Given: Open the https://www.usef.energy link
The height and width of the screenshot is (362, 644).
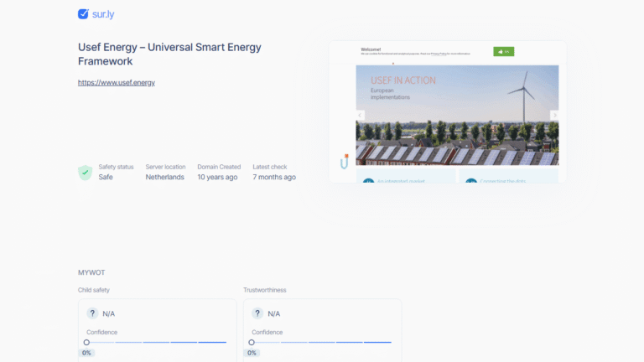Looking at the screenshot, I should (117, 83).
